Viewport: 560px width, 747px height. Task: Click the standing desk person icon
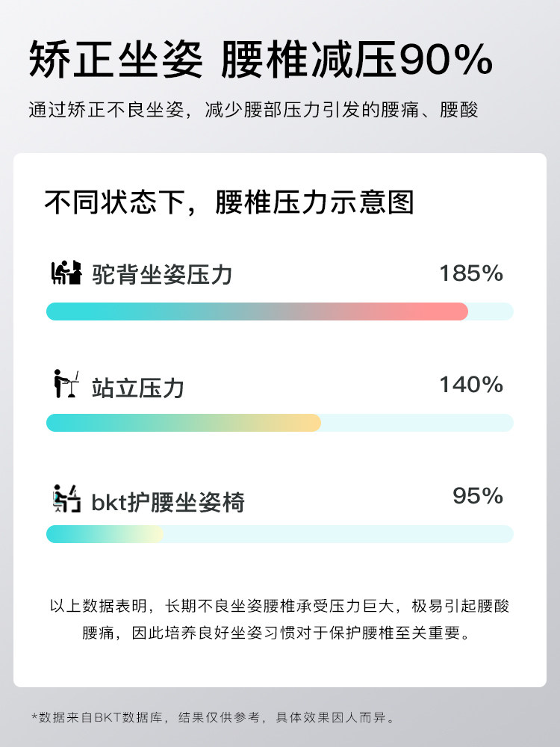(66, 385)
